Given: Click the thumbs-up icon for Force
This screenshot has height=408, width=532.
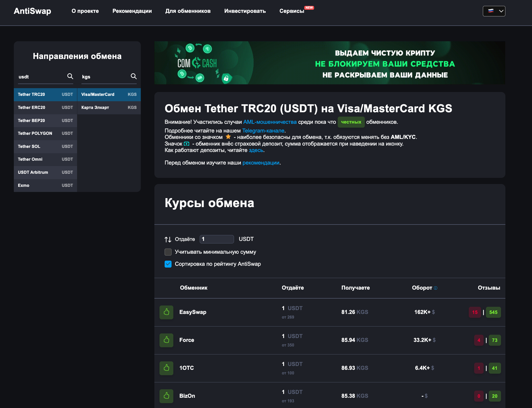Looking at the screenshot, I should (166, 340).
